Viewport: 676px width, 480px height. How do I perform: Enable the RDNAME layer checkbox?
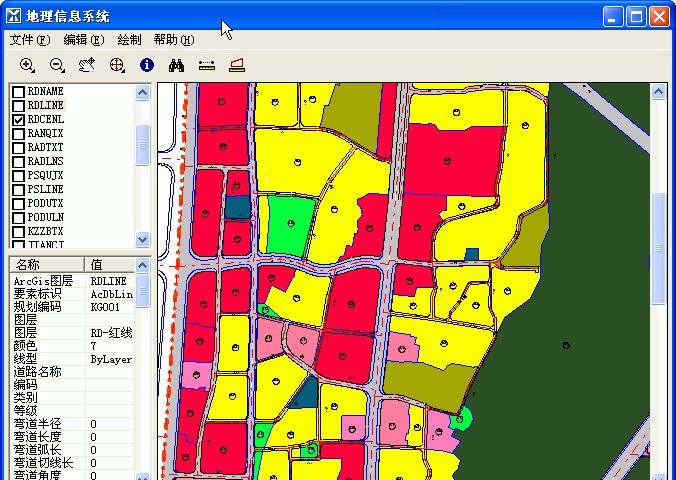click(18, 92)
